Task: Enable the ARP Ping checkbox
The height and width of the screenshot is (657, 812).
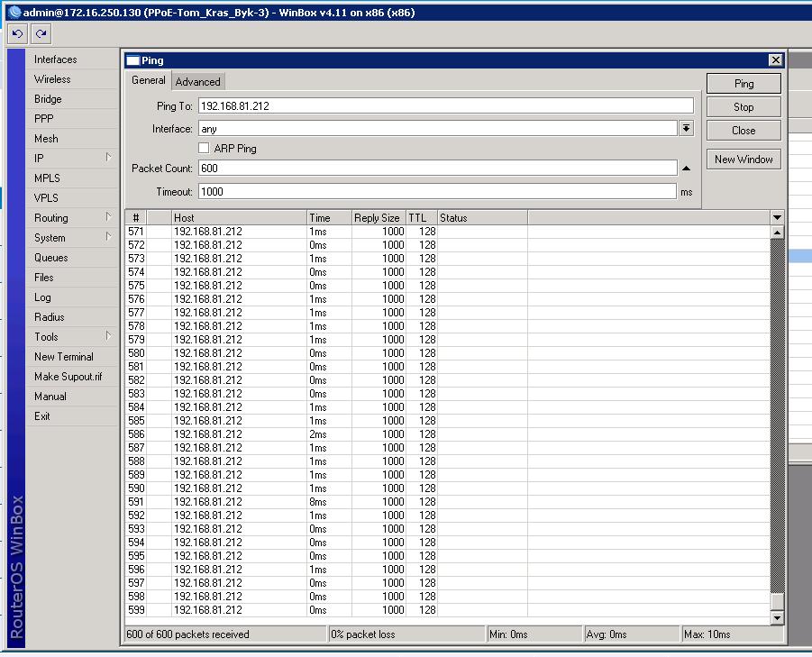Action: click(x=204, y=148)
